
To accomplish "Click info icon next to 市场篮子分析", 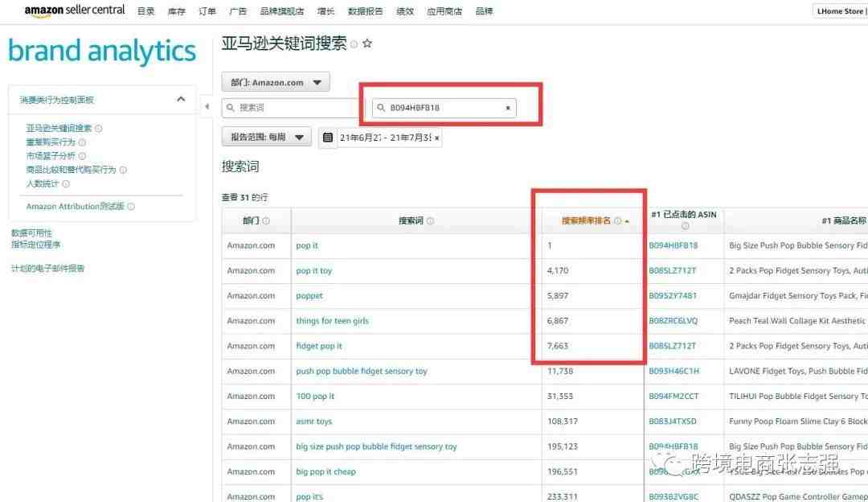I will [82, 156].
